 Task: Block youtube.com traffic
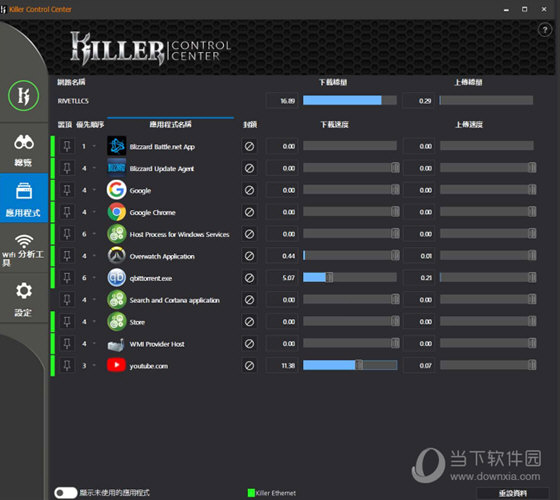(249, 365)
